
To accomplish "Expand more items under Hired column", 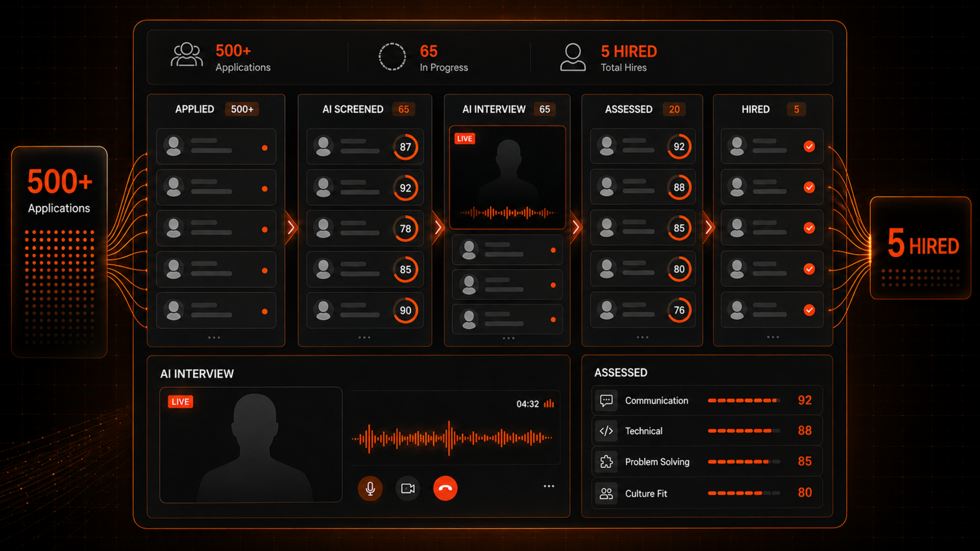I will tap(773, 337).
